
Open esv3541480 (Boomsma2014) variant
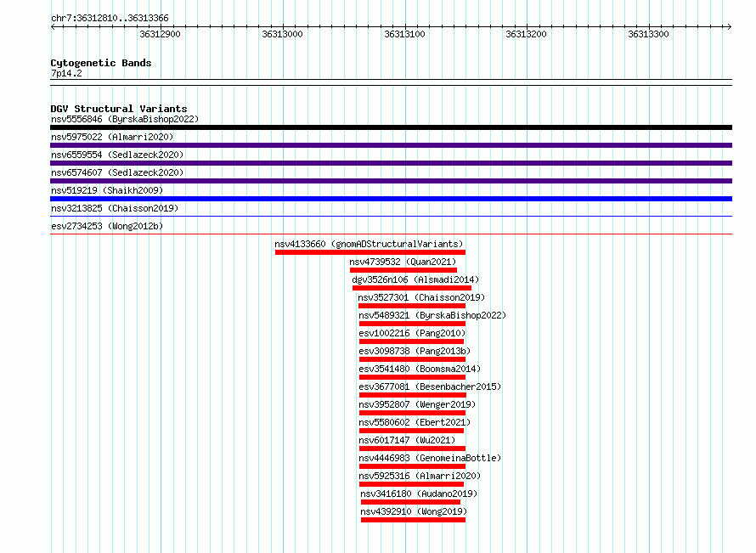click(420, 369)
